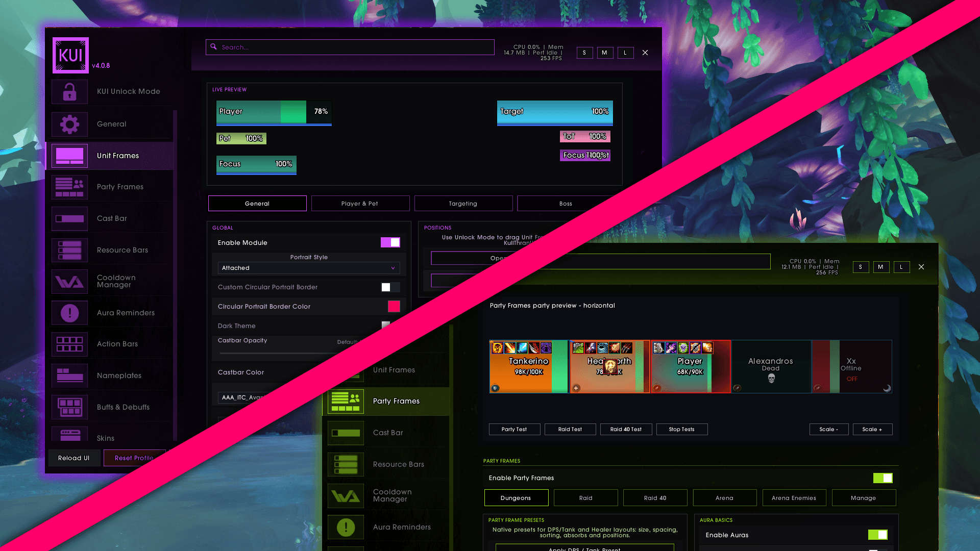The image size is (980, 551).
Task: Select the Party Frames icon in purple sidebar
Action: click(69, 187)
